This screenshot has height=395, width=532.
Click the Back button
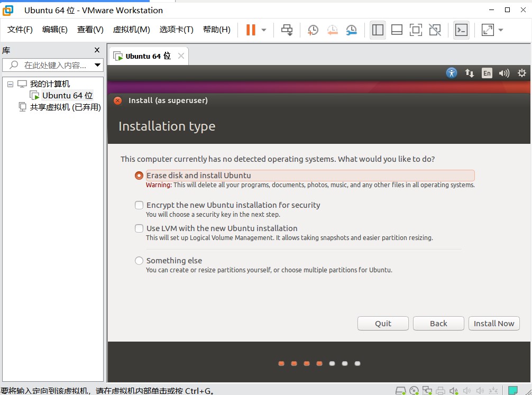click(x=438, y=324)
